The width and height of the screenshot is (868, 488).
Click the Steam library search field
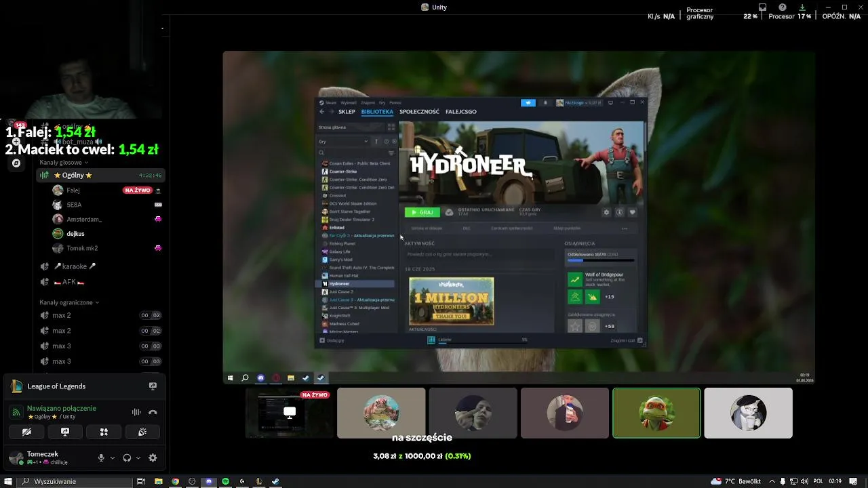353,153
